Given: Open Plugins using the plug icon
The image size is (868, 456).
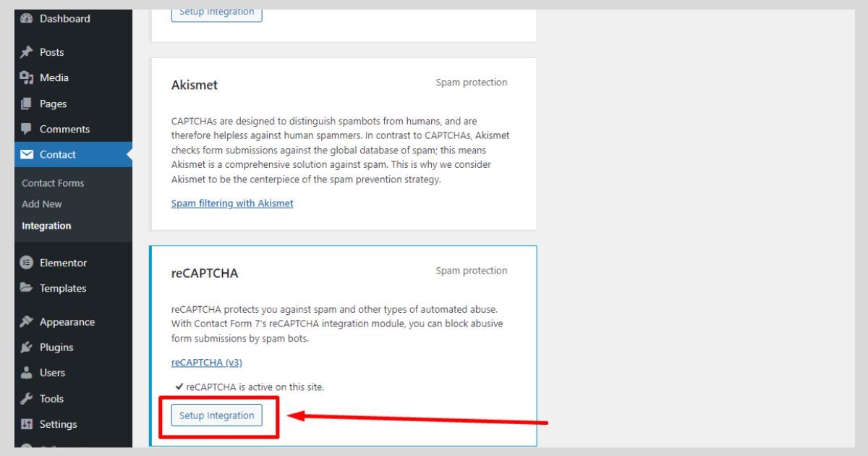Looking at the screenshot, I should tap(27, 347).
